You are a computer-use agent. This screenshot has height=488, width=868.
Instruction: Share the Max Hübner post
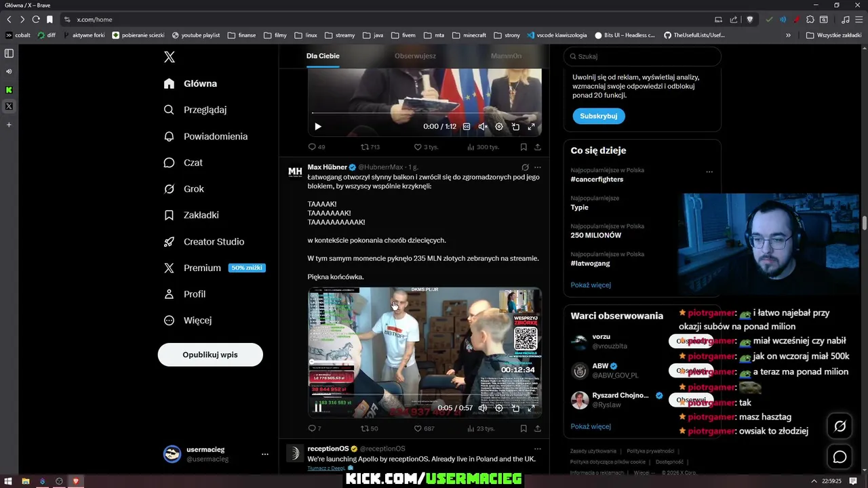538,428
